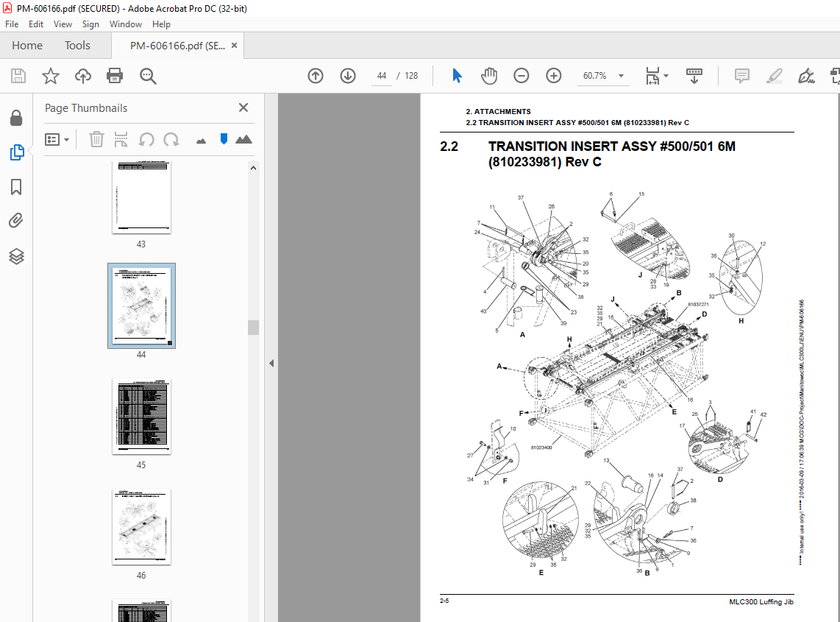
Task: Open the 60.7% zoom level dropdown
Action: coord(621,76)
